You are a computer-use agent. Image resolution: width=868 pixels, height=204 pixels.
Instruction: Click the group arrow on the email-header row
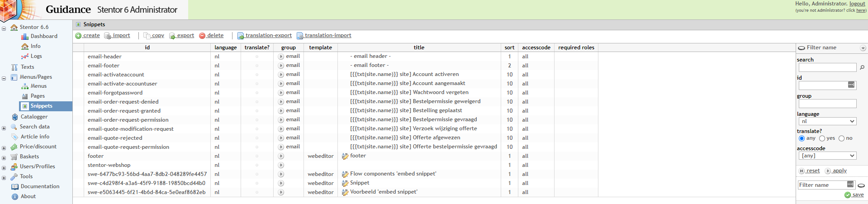click(x=281, y=57)
